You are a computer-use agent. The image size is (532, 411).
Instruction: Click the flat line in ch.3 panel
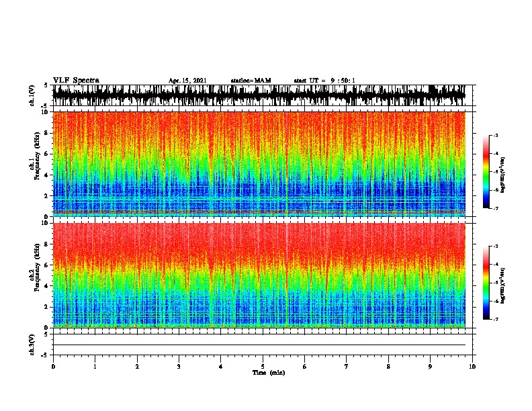(x=259, y=345)
